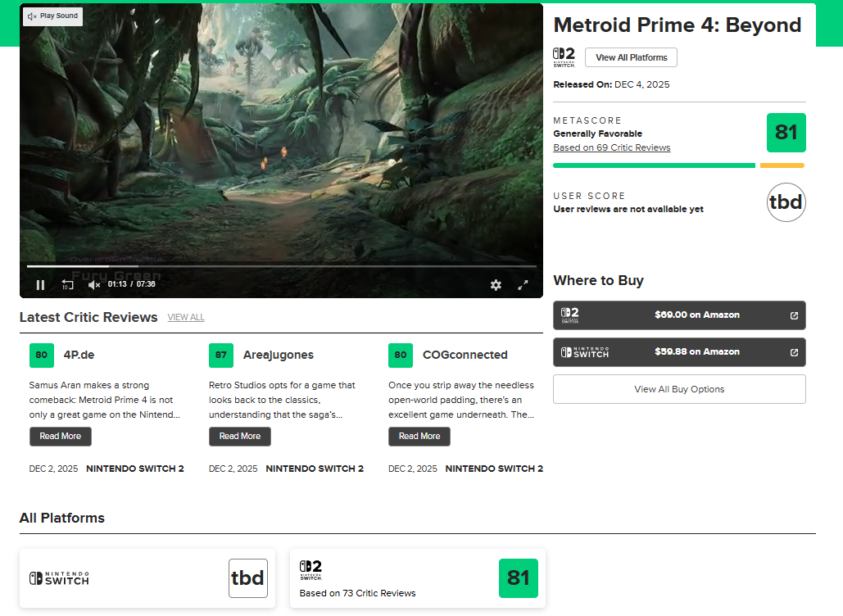The image size is (843, 616).
Task: View all latest critic reviews
Action: tap(186, 318)
